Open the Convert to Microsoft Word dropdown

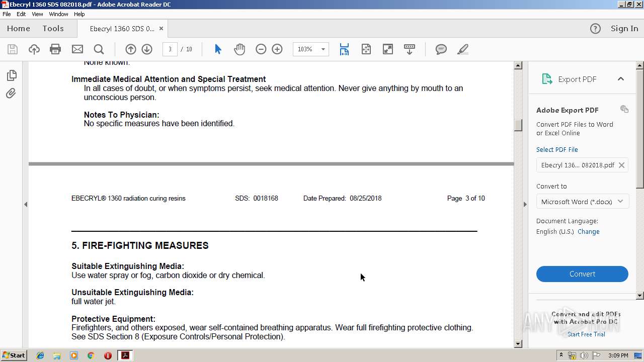pos(582,202)
